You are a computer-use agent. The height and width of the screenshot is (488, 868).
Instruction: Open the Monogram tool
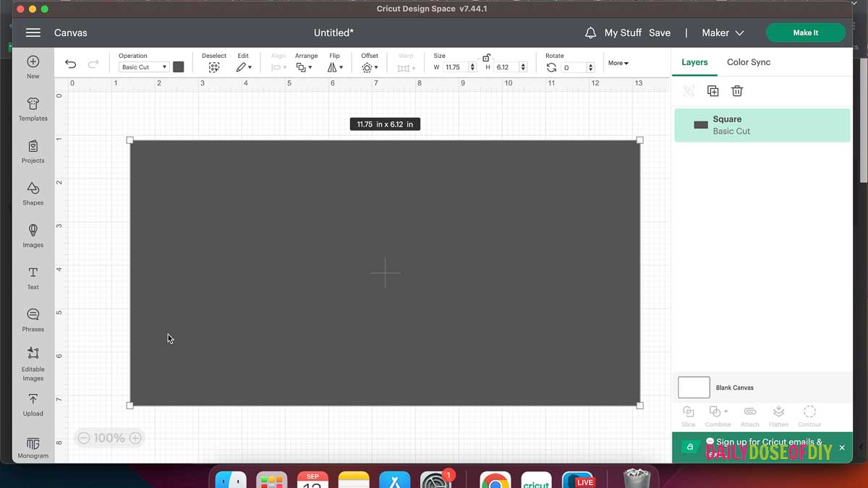pos(33,448)
